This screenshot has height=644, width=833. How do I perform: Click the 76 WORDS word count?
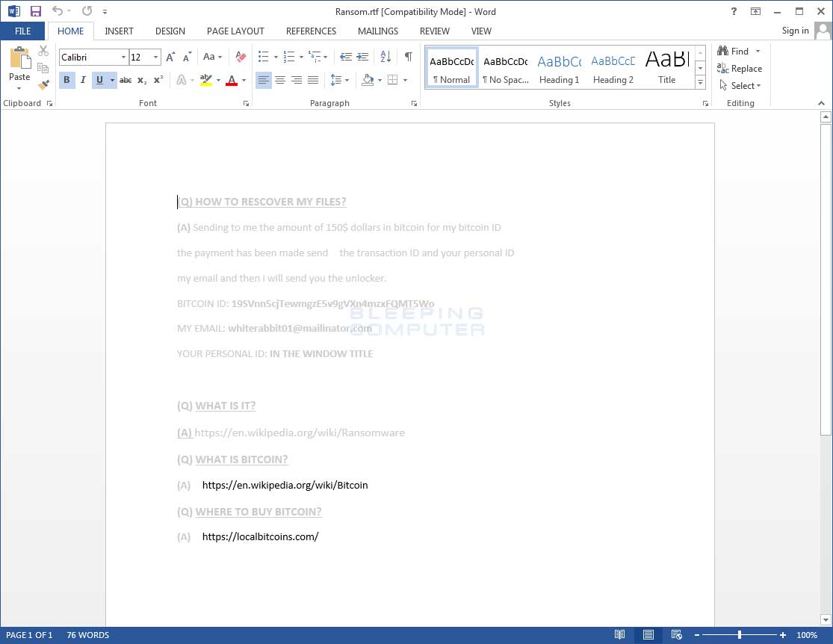coord(87,635)
